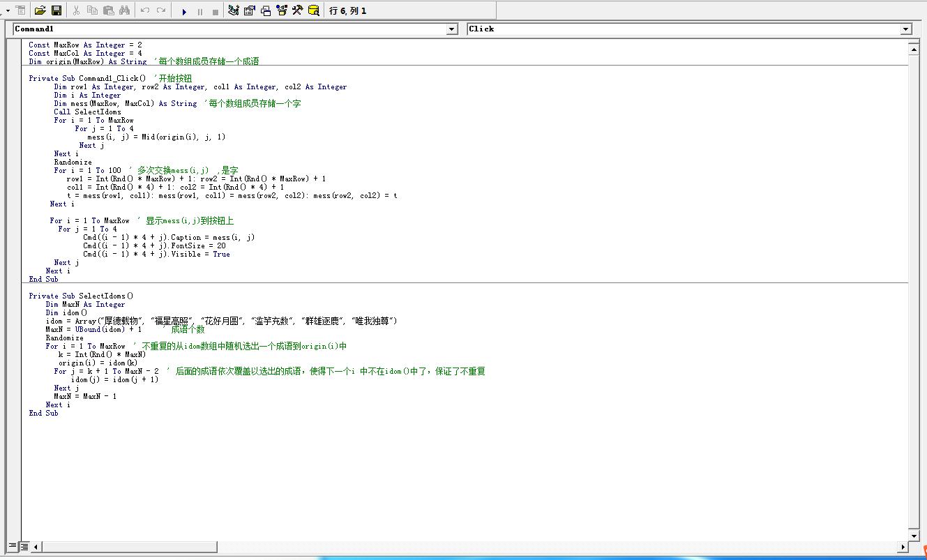Switch to Procedure View at bottom-left
The width and height of the screenshot is (927, 560).
pyautogui.click(x=13, y=546)
